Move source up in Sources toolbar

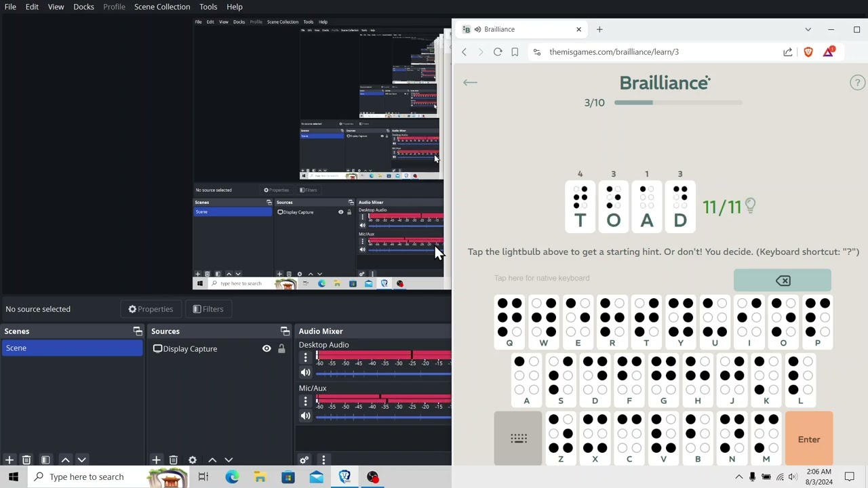pos(212,460)
